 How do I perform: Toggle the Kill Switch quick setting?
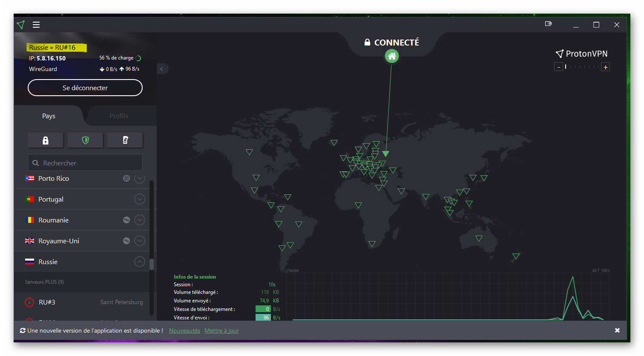point(125,140)
